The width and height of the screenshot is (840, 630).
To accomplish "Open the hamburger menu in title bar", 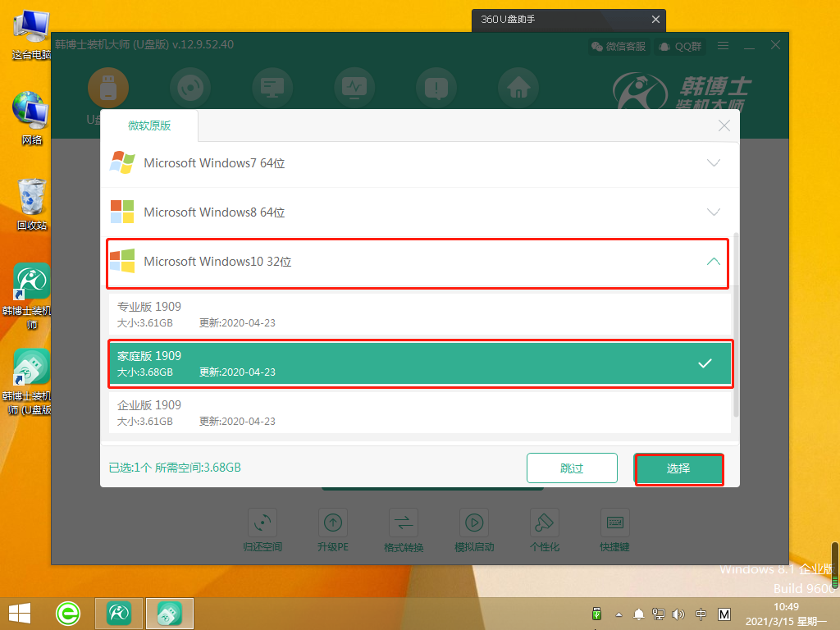I will coord(723,46).
